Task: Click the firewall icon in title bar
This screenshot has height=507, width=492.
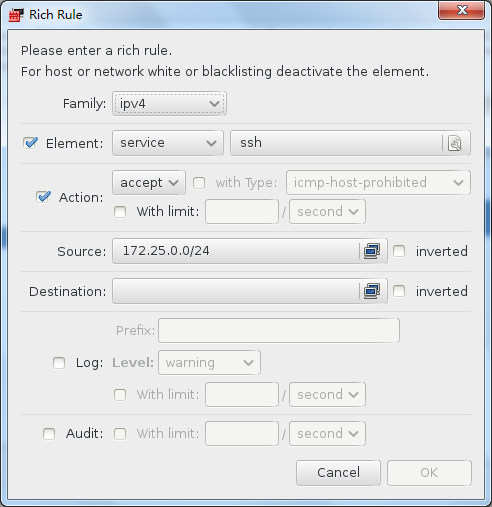Action: pyautogui.click(x=16, y=15)
